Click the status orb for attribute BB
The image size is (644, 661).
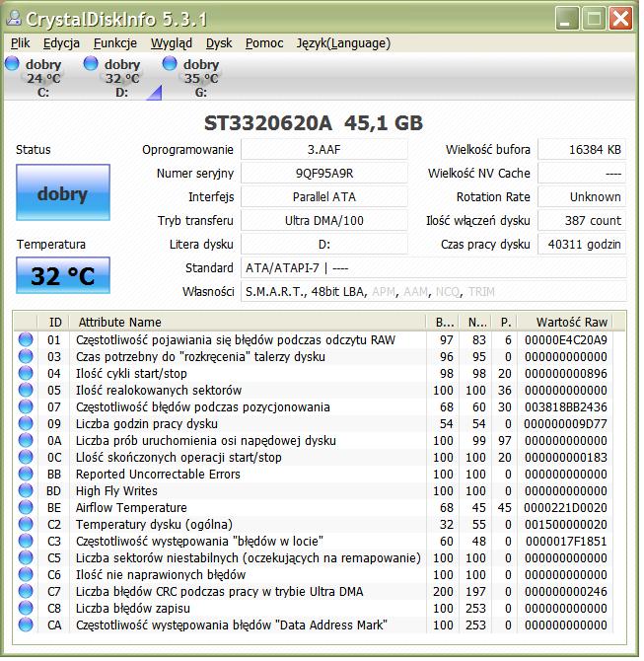[x=26, y=475]
